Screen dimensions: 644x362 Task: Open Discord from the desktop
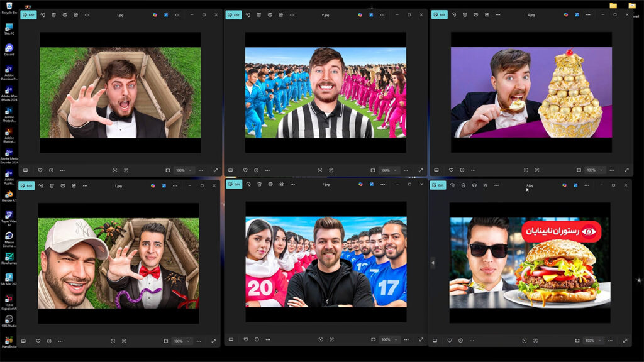coord(9,49)
